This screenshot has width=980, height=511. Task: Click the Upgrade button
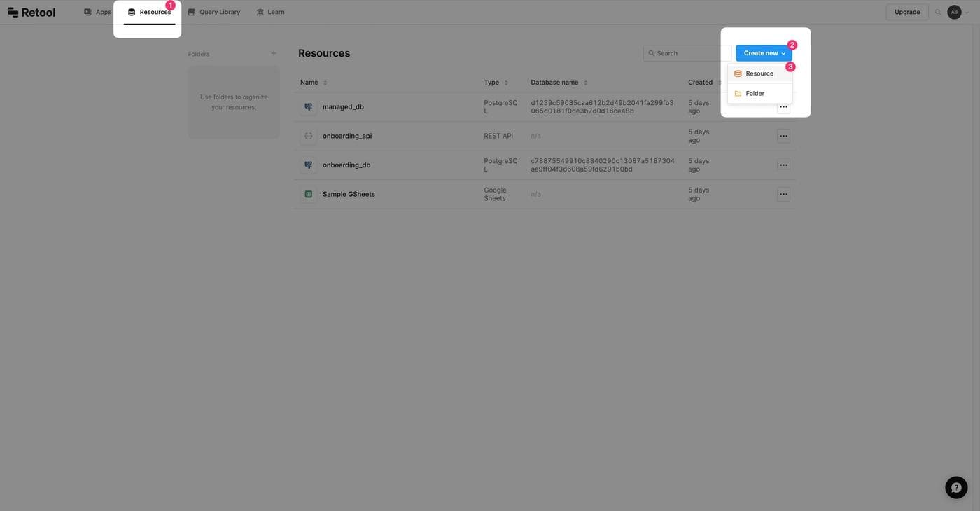(x=907, y=12)
